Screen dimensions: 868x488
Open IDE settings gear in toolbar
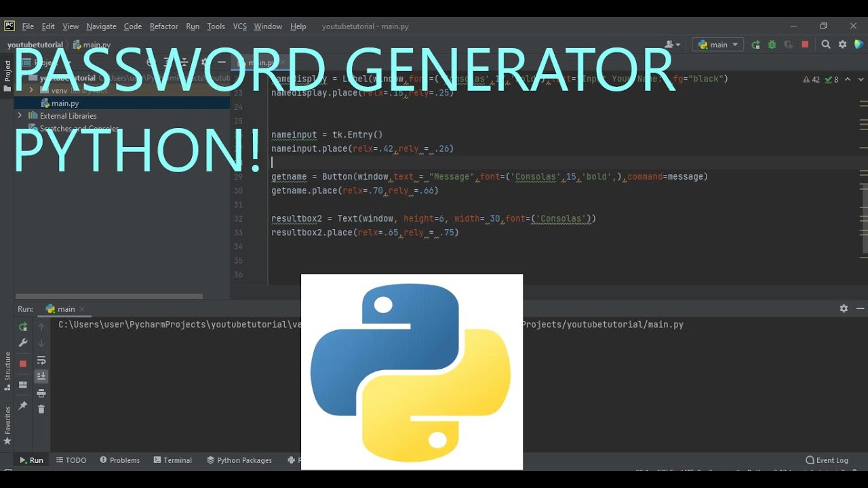[842, 45]
